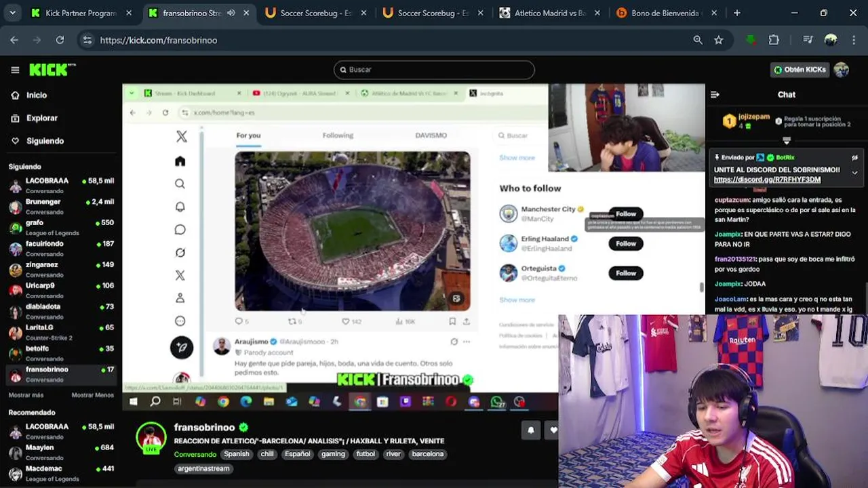Open Uricarp9 channel in sidebar
Image resolution: width=868 pixels, height=488 pixels.
[x=61, y=290]
